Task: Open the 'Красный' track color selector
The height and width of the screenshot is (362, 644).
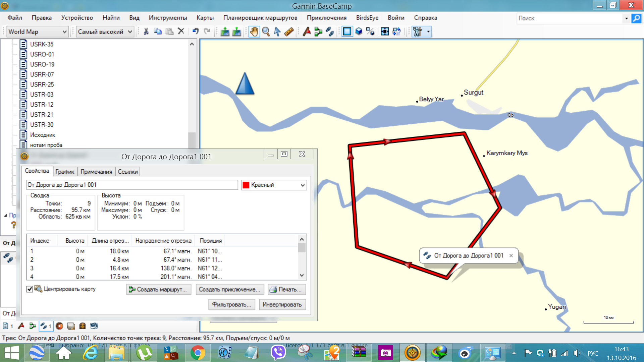Action: pyautogui.click(x=274, y=185)
